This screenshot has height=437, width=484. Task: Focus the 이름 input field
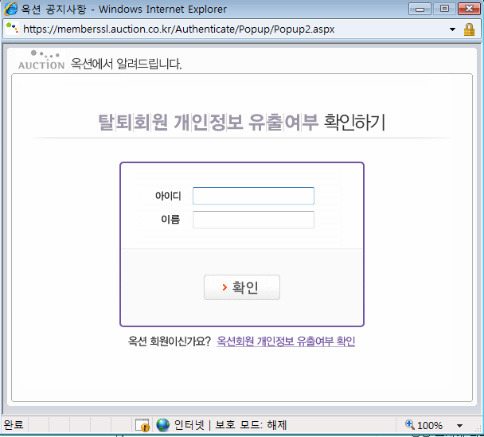[253, 220]
